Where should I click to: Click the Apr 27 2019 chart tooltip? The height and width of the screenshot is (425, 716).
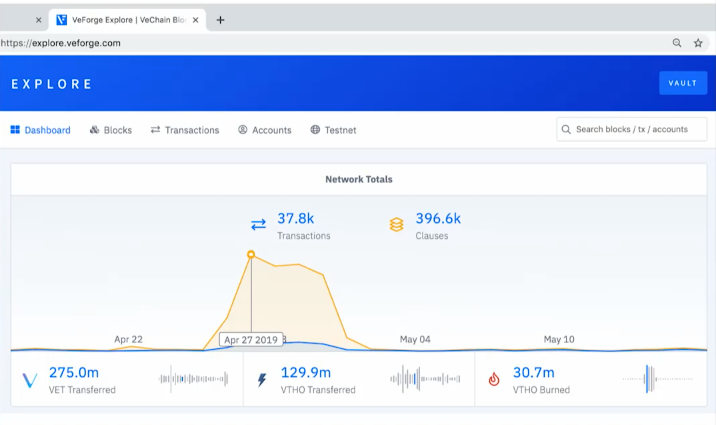[251, 340]
